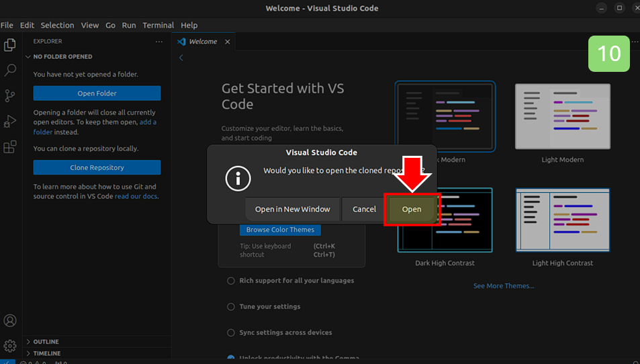
Task: Open the Edit menu
Action: (x=27, y=26)
